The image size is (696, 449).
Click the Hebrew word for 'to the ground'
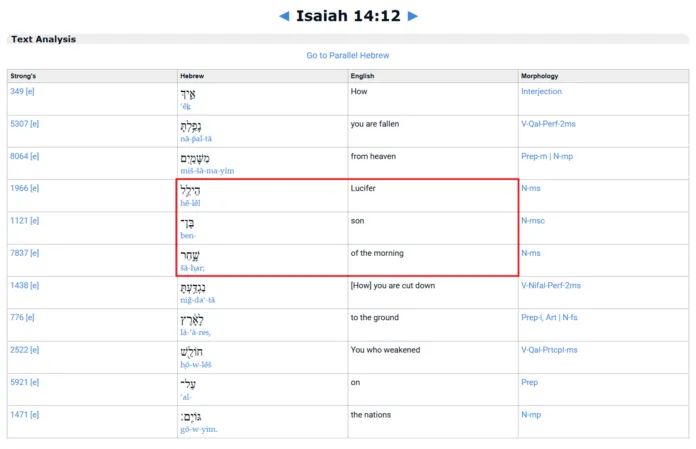click(191, 320)
